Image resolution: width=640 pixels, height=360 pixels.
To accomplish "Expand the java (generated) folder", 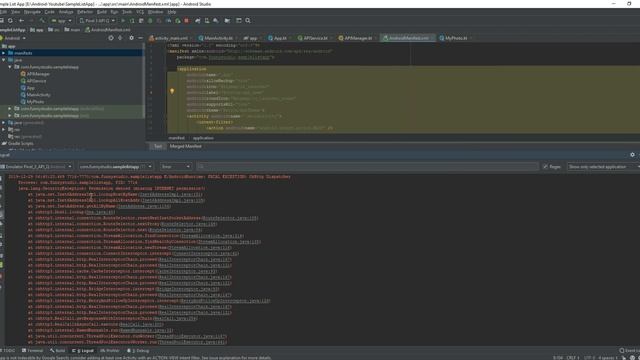I will (x=4, y=122).
